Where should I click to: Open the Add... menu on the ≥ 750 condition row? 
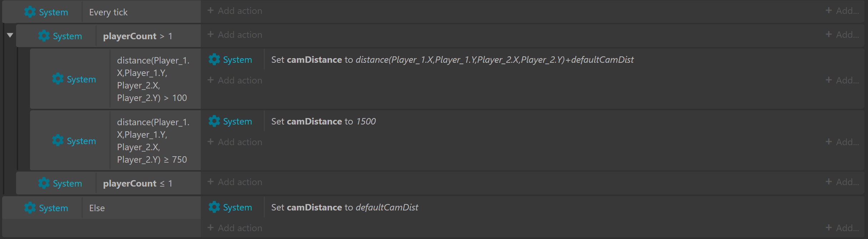842,142
